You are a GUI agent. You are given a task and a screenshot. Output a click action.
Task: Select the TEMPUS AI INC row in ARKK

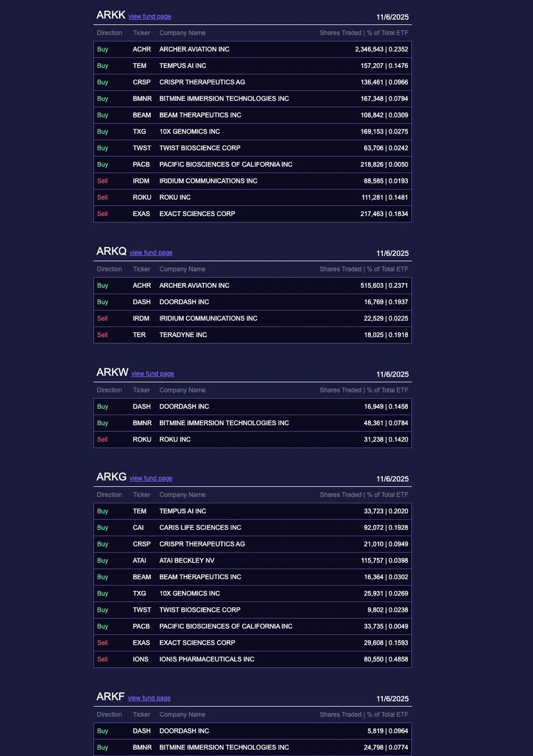click(x=252, y=66)
